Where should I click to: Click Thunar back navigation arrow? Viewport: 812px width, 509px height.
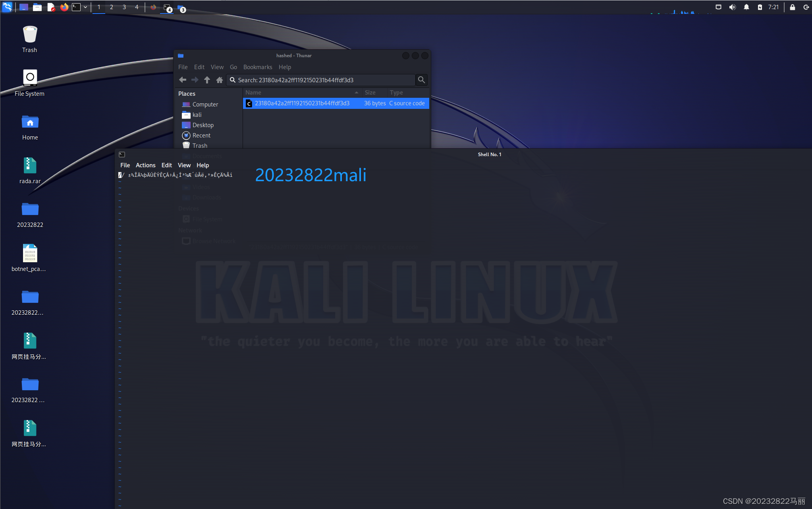[x=183, y=80]
